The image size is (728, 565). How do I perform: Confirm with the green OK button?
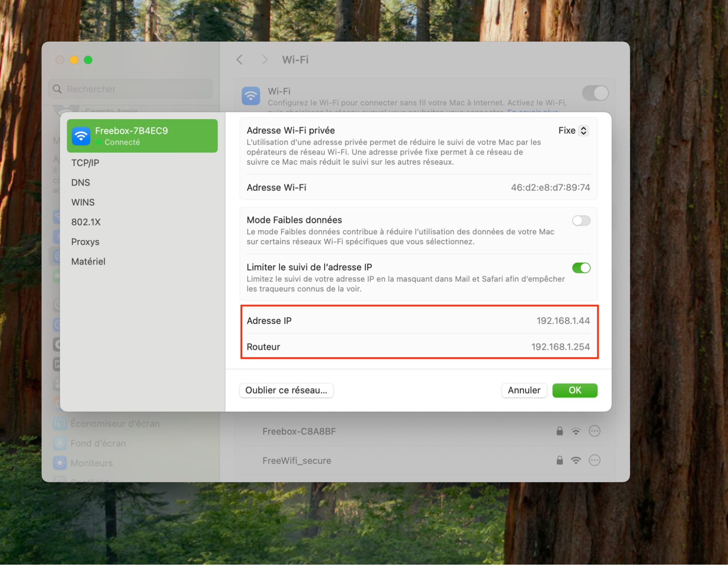574,391
